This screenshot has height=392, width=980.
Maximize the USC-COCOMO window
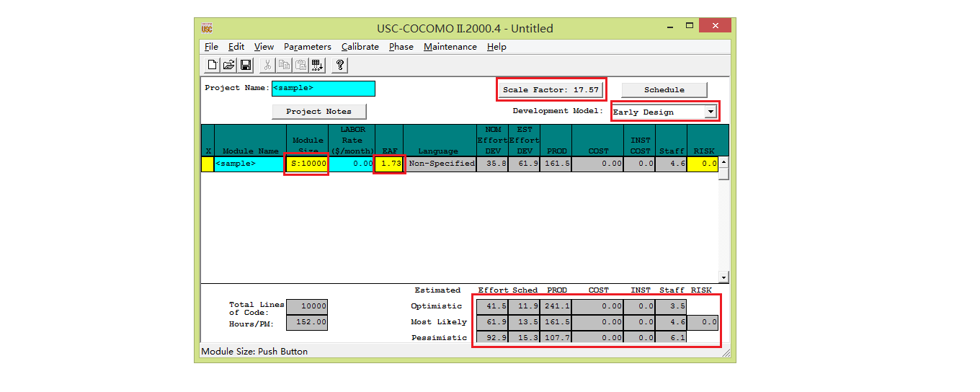pos(689,27)
